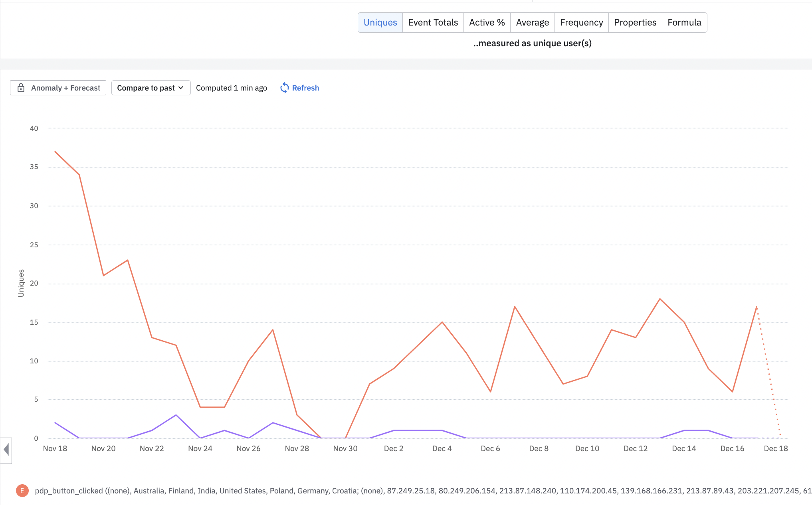Click the chevron in Compare to past
Screen dimensions: 812x505
click(x=181, y=88)
